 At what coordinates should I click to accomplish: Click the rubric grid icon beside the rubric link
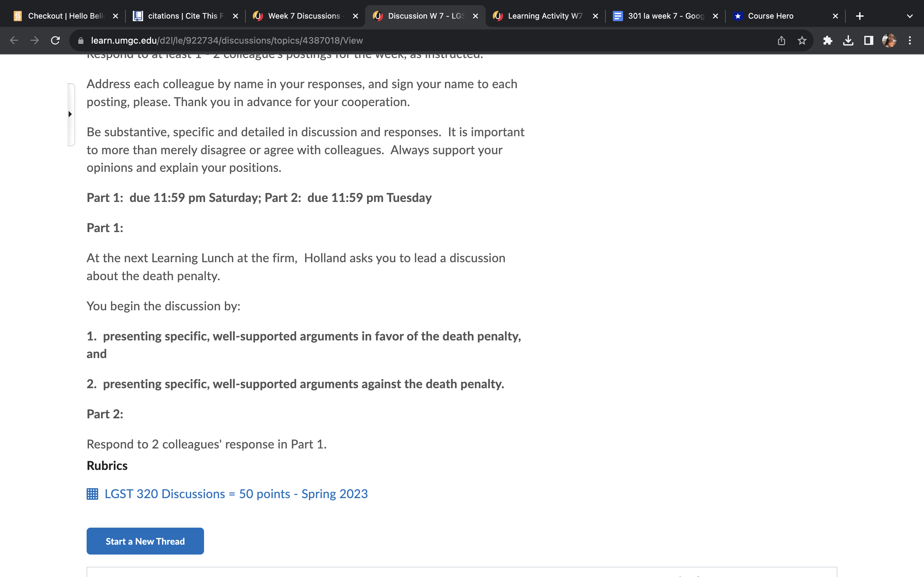pos(92,494)
